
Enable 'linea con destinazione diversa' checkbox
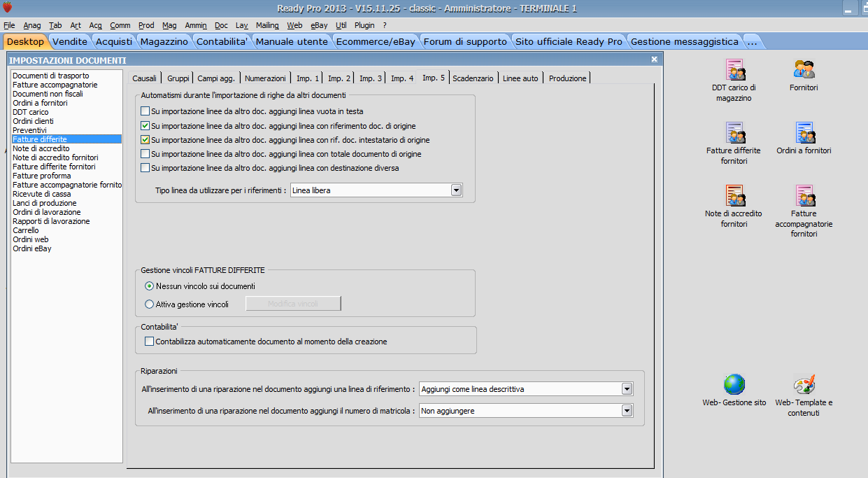pos(145,168)
